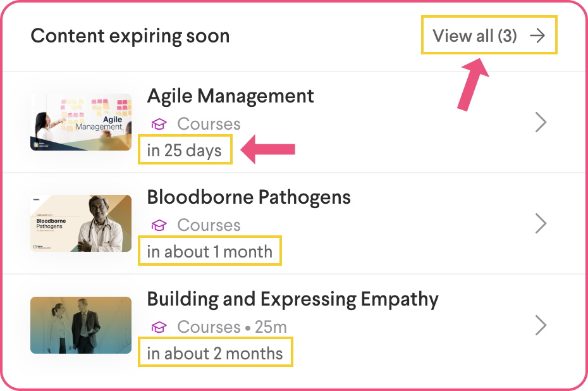Viewport: 588px width, 391px height.
Task: Open the Bloodborne Pathogens course thumbnail
Action: pyautogui.click(x=81, y=223)
